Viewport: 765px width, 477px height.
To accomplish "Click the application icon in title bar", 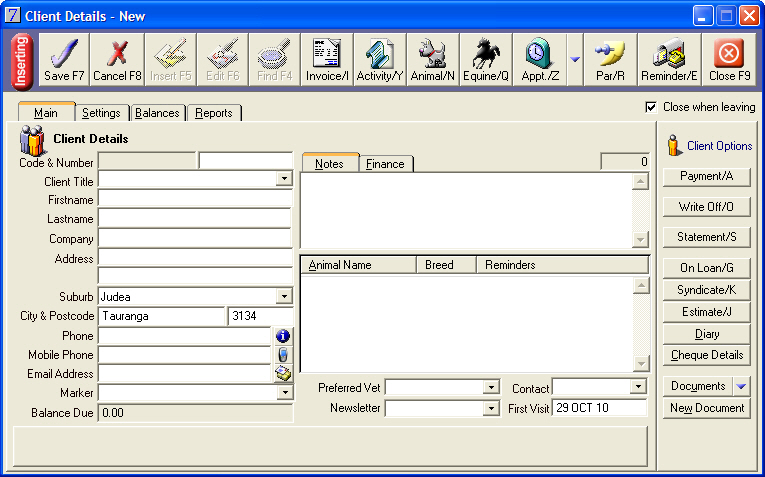I will click(13, 16).
